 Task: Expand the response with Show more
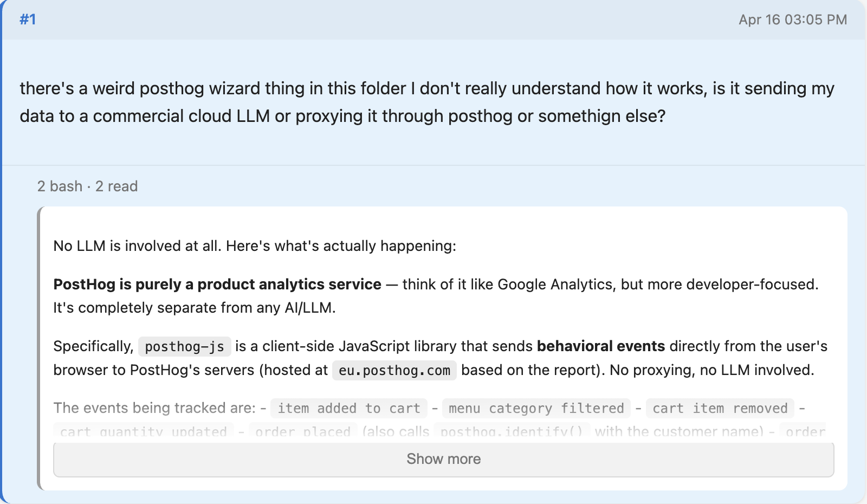[x=443, y=459]
